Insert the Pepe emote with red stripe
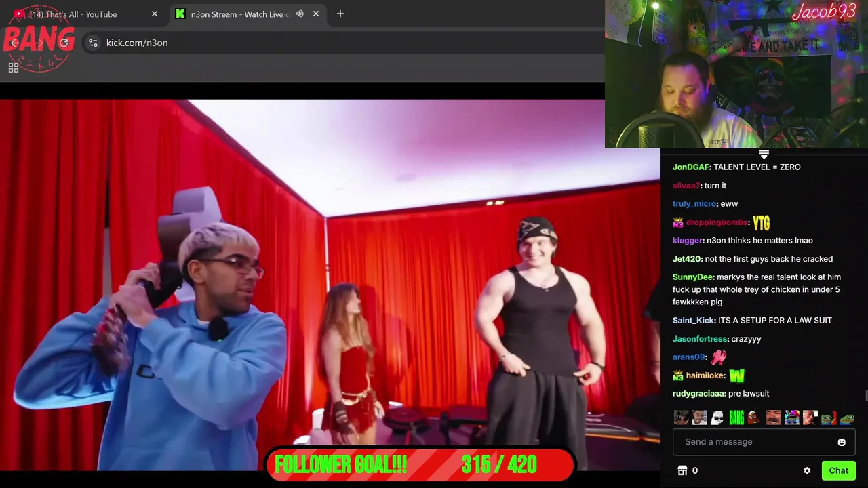 (828, 418)
